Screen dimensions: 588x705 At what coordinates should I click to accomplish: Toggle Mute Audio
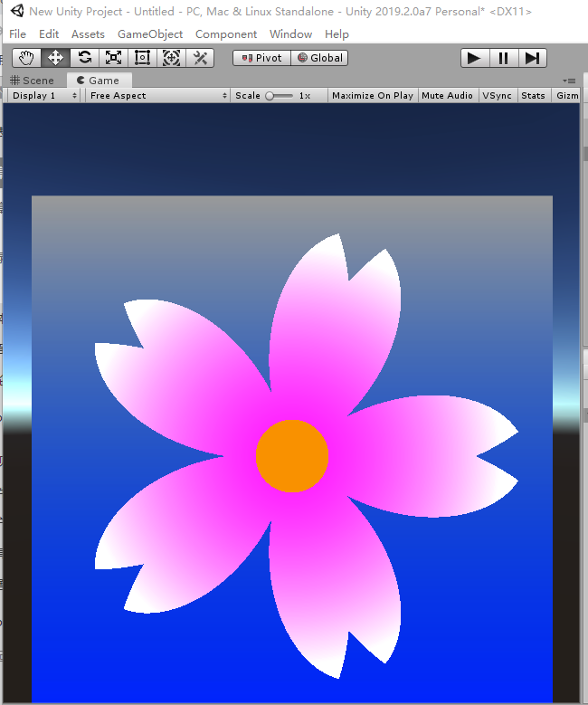(x=447, y=95)
